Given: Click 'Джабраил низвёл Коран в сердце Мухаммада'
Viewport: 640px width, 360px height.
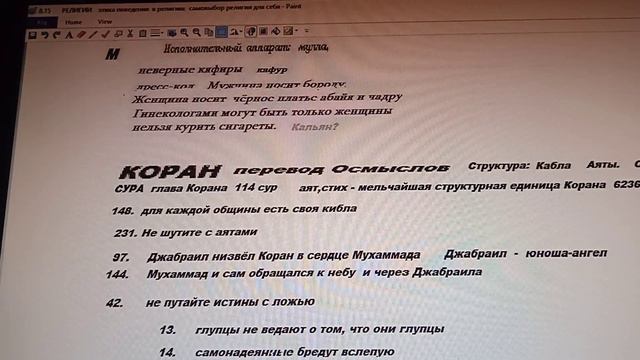Looking at the screenshot, I should 284,256.
